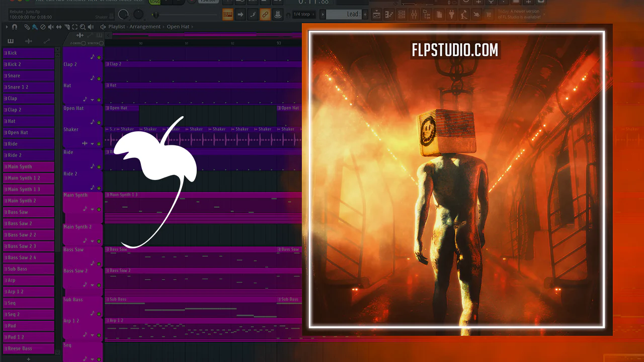Open the Browser folder-tree icon in top toolbar
Viewport: 644px width, 362px height.
point(426,14)
